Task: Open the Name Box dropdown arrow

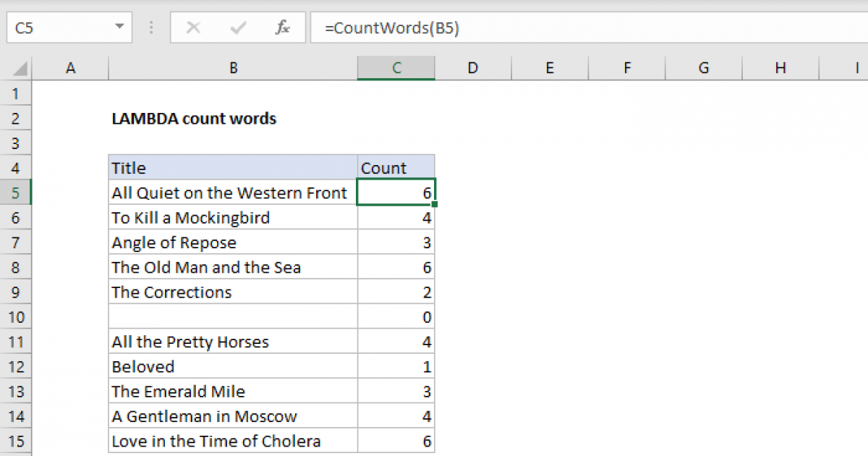Action: coord(120,28)
